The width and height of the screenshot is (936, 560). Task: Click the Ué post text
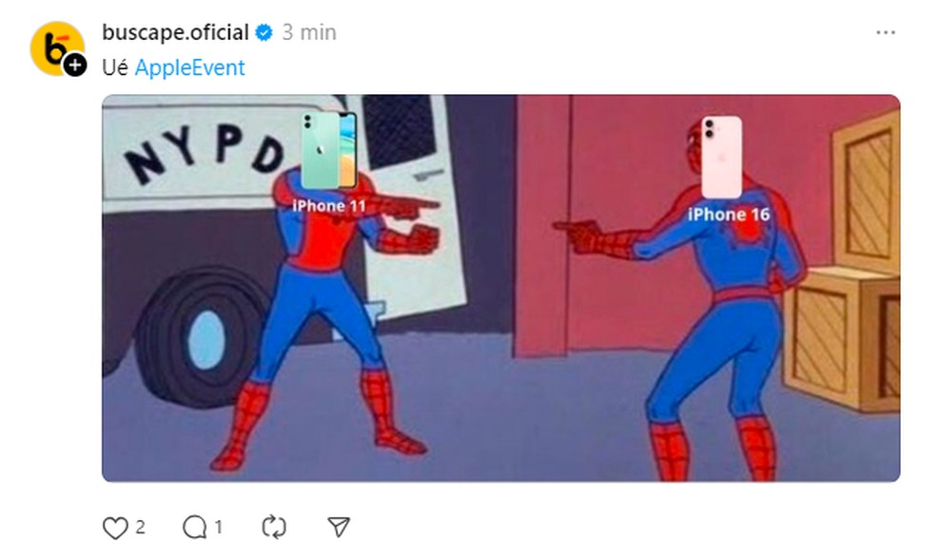[114, 68]
